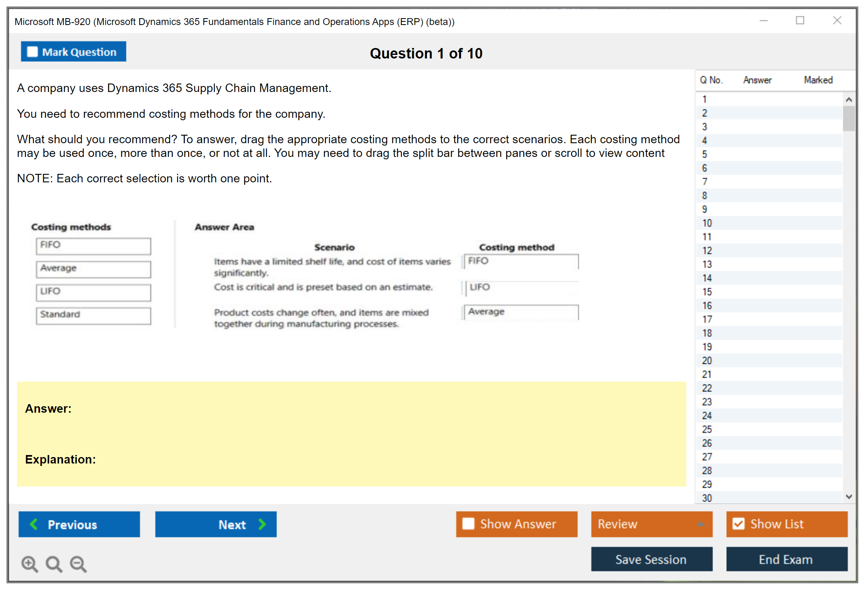Check the Mark Question checkbox
This screenshot has height=593, width=868.
32,52
